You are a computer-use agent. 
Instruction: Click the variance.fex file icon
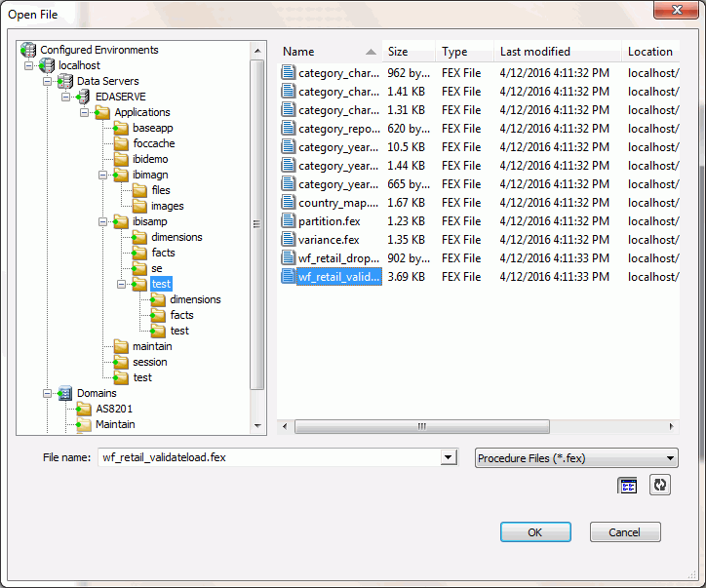pyautogui.click(x=289, y=240)
